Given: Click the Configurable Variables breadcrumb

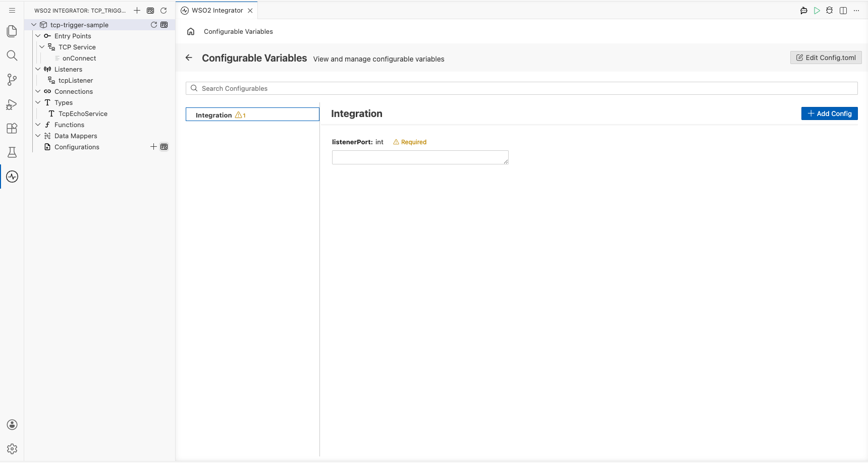Looking at the screenshot, I should 238,31.
